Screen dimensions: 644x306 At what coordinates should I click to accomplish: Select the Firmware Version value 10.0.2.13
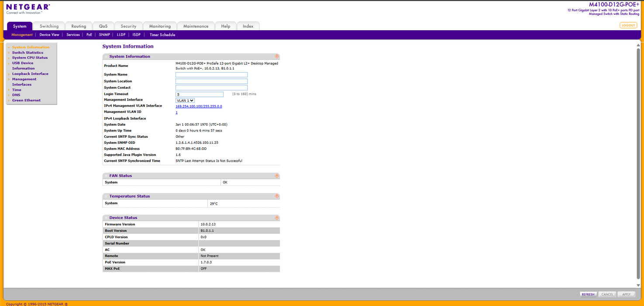coord(208,224)
